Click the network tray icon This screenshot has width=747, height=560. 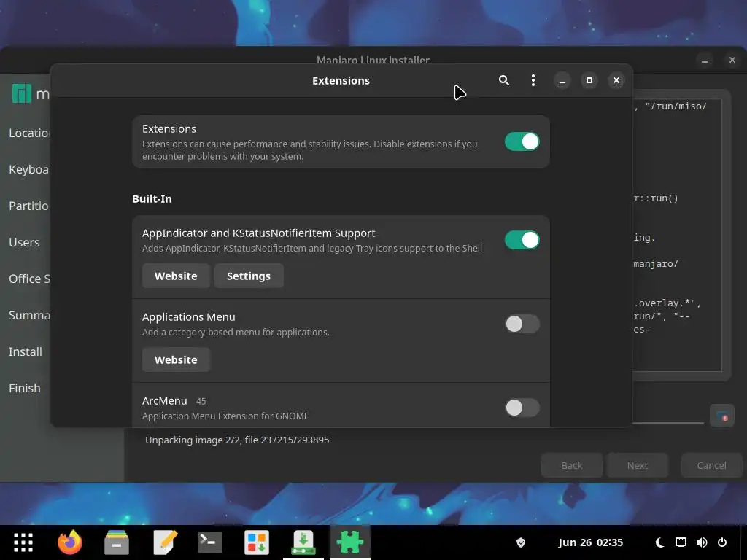681,542
